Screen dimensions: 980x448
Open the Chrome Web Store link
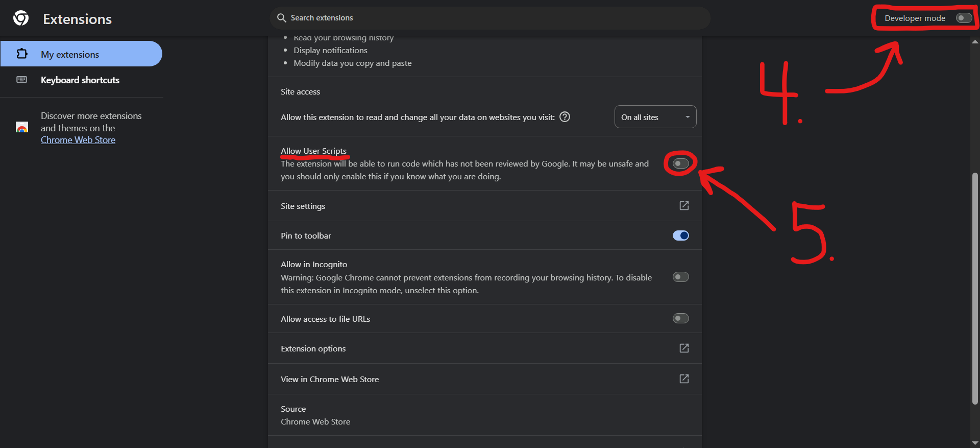pos(78,139)
